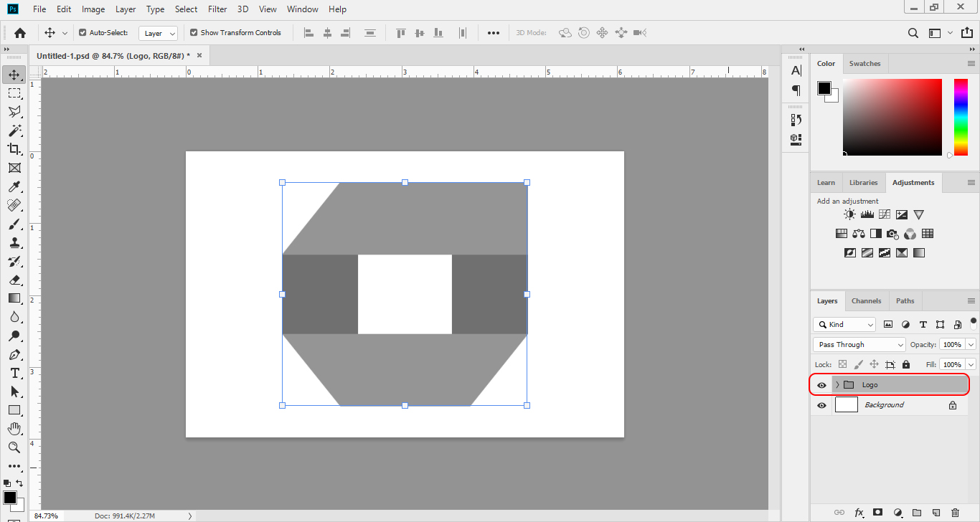
Task: Select the Clone Stamp tool
Action: (x=14, y=242)
